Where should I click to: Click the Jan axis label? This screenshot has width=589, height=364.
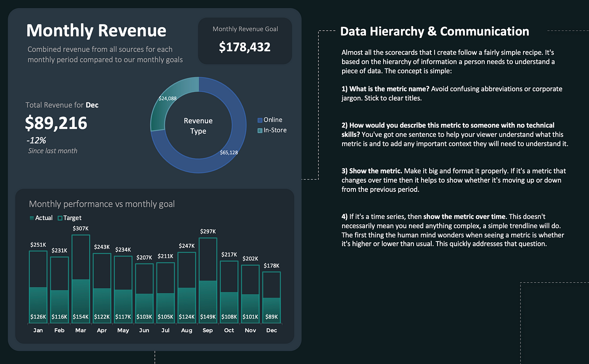point(38,330)
